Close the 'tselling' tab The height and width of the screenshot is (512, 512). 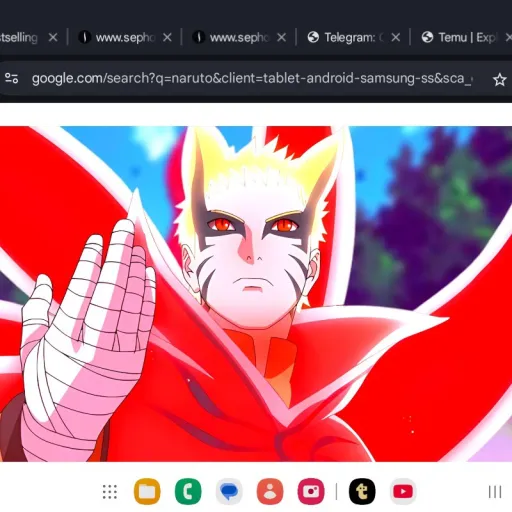pos(53,37)
